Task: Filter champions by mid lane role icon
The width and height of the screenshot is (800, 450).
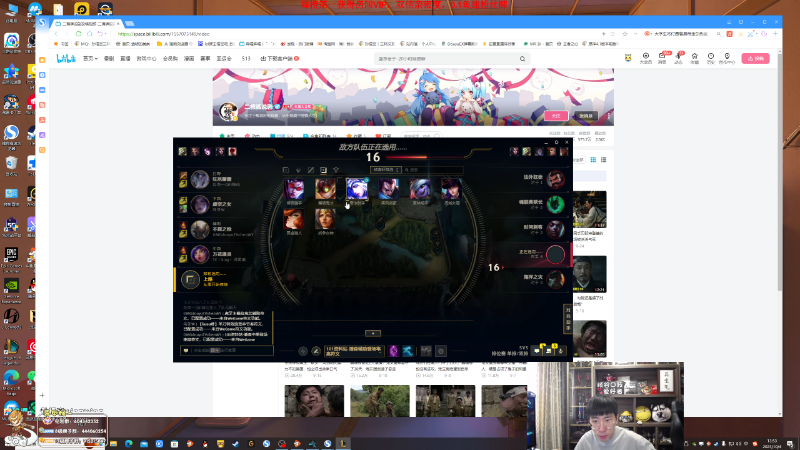Action: (311, 170)
